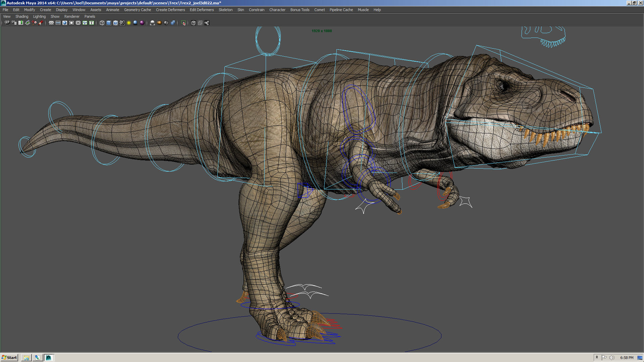644x362 pixels.
Task: Activate the 2D Pan/Zoom tool icon
Action: [x=34, y=23]
